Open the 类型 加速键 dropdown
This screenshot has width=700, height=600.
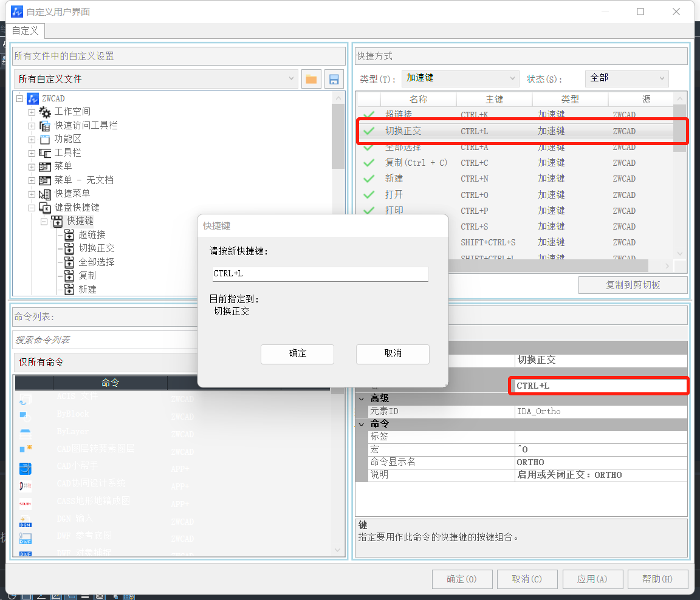click(x=460, y=78)
